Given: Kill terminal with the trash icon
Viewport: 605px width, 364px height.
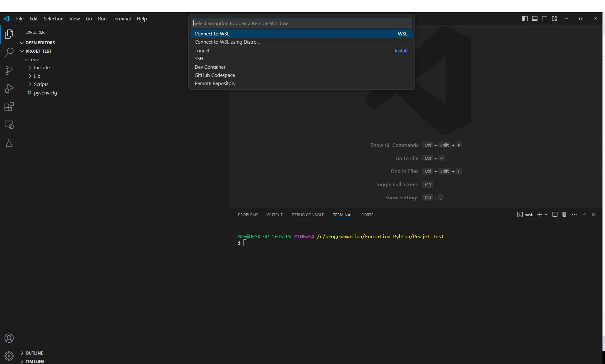Looking at the screenshot, I should 564,215.
